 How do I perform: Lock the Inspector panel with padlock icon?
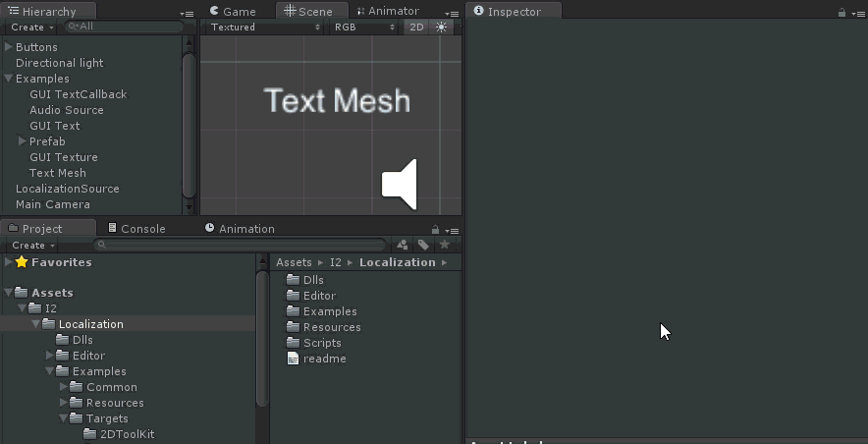[841, 12]
